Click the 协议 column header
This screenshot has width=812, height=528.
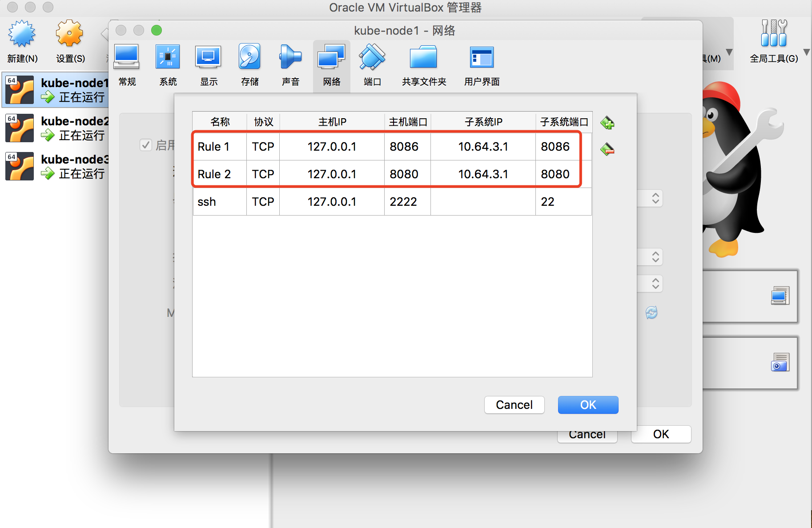[x=263, y=122]
